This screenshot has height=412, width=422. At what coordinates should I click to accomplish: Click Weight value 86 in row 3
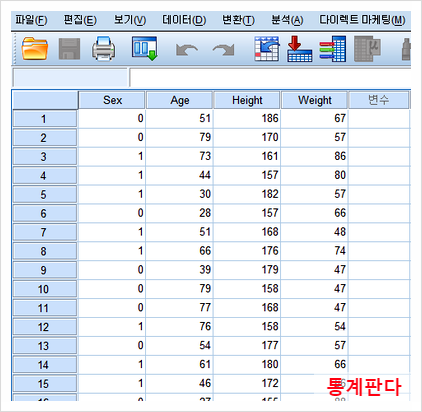(x=315, y=156)
